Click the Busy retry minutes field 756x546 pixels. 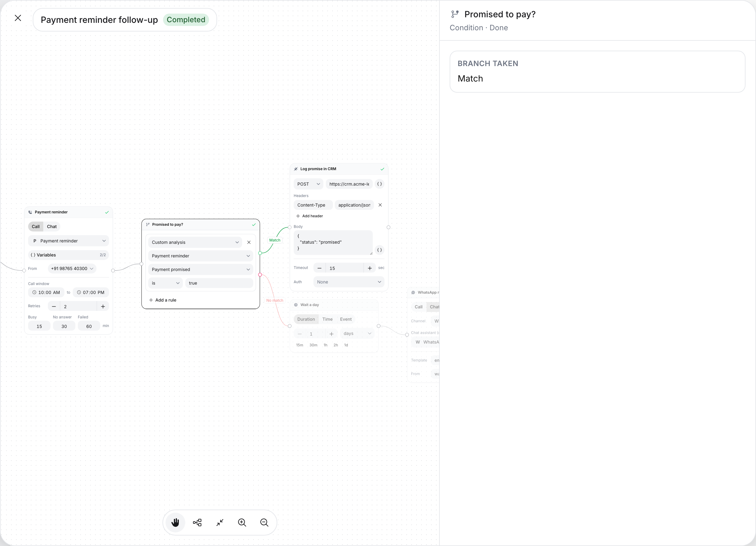39,326
